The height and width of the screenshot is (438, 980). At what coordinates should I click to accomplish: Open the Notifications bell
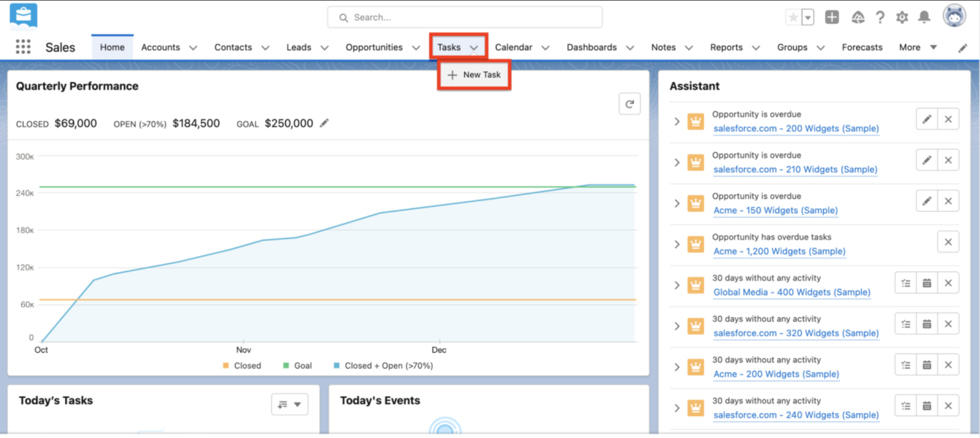pyautogui.click(x=924, y=17)
